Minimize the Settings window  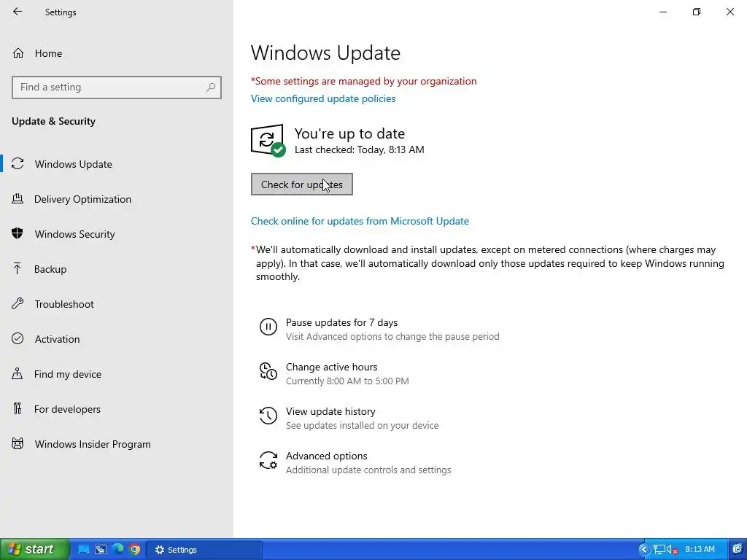click(663, 12)
